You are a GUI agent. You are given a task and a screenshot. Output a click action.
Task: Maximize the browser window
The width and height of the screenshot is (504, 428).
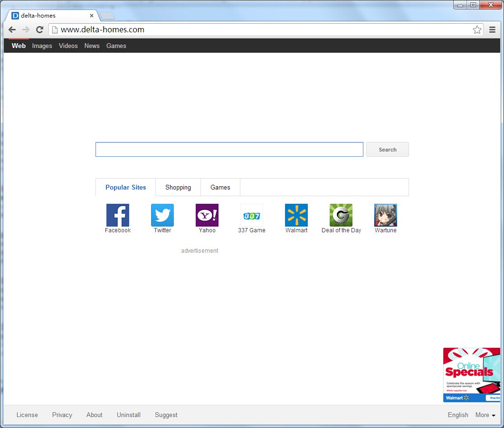coord(473,5)
